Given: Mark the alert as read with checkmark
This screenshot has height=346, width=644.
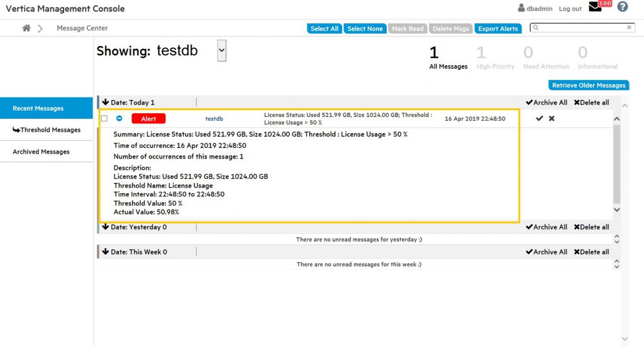Looking at the screenshot, I should point(539,118).
